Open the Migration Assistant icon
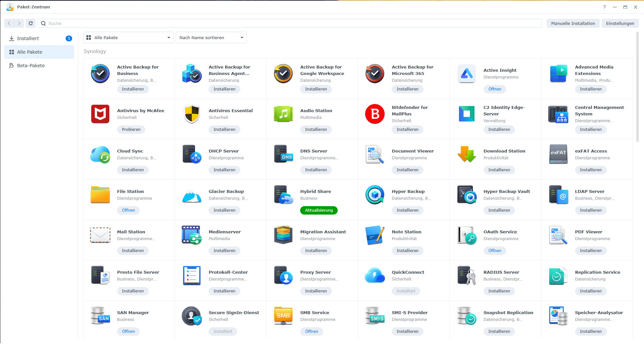The height and width of the screenshot is (349, 644). click(x=283, y=235)
